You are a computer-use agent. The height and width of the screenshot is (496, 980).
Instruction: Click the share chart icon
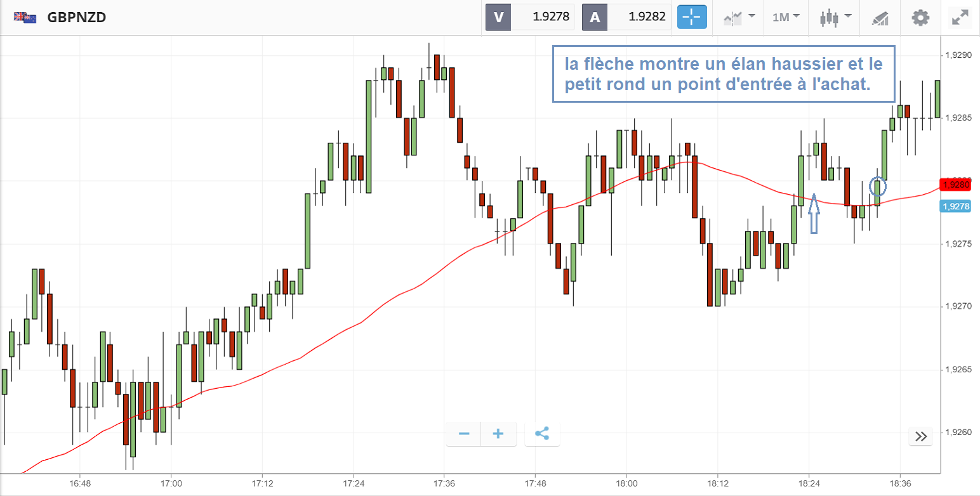542,434
